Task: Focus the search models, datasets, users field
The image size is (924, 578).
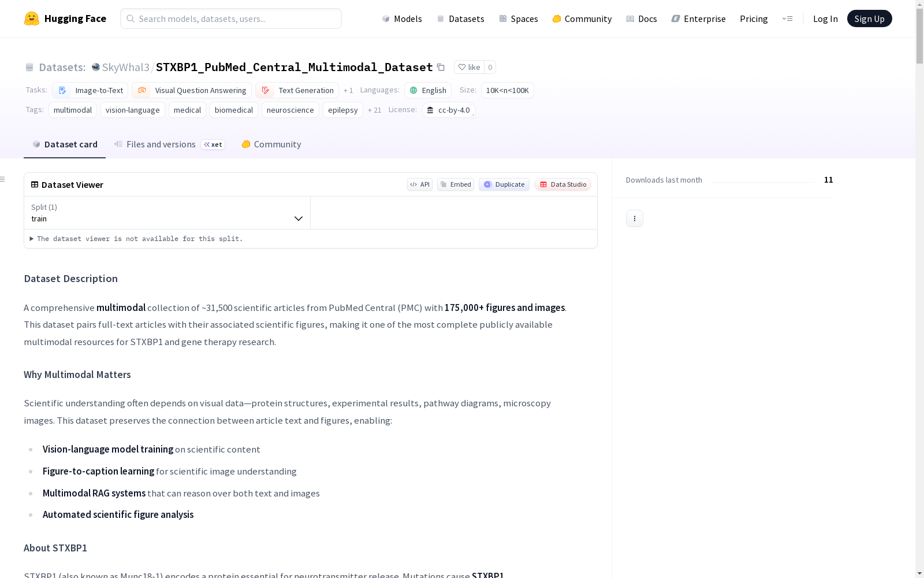Action: [x=231, y=18]
